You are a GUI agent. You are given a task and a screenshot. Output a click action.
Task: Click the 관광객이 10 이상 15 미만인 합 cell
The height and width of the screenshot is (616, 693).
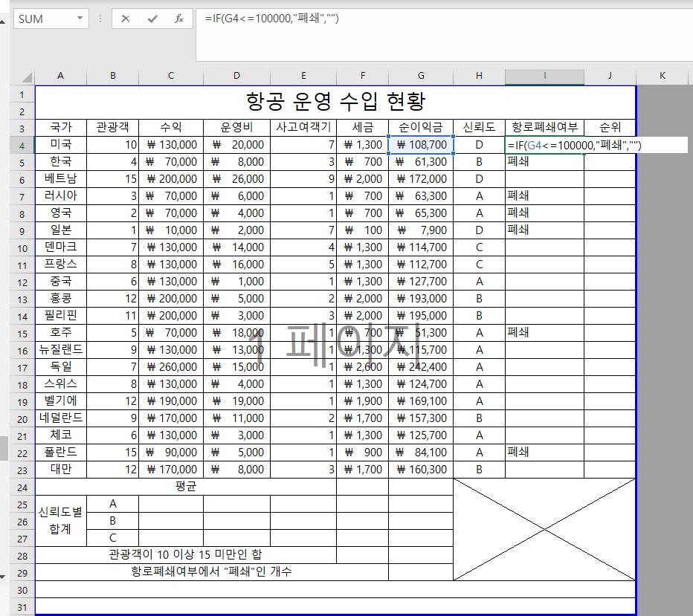186,554
